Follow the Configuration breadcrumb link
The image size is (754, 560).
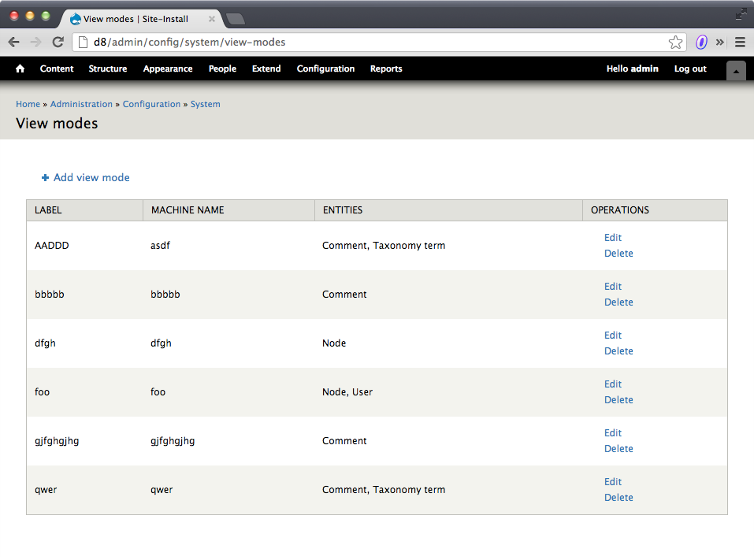pyautogui.click(x=151, y=104)
